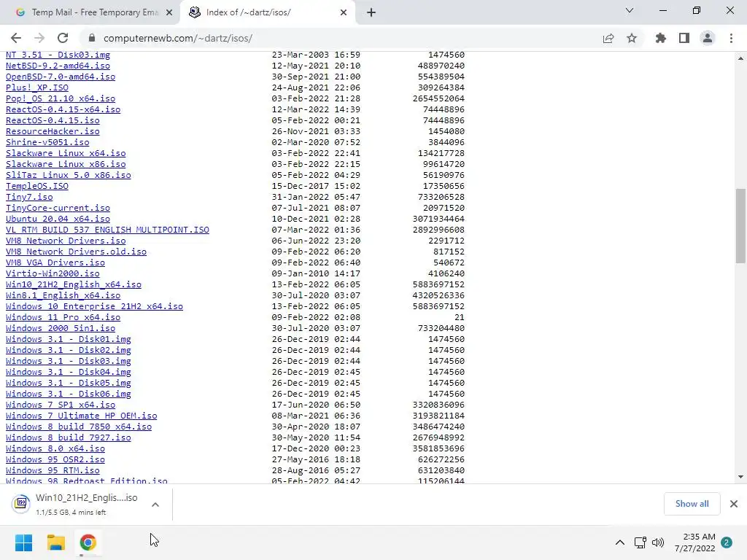Show hidden system tray icons

coord(620,542)
